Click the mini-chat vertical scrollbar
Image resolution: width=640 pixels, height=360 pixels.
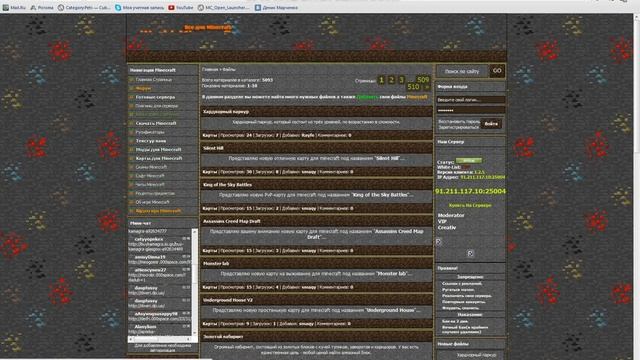(195, 282)
